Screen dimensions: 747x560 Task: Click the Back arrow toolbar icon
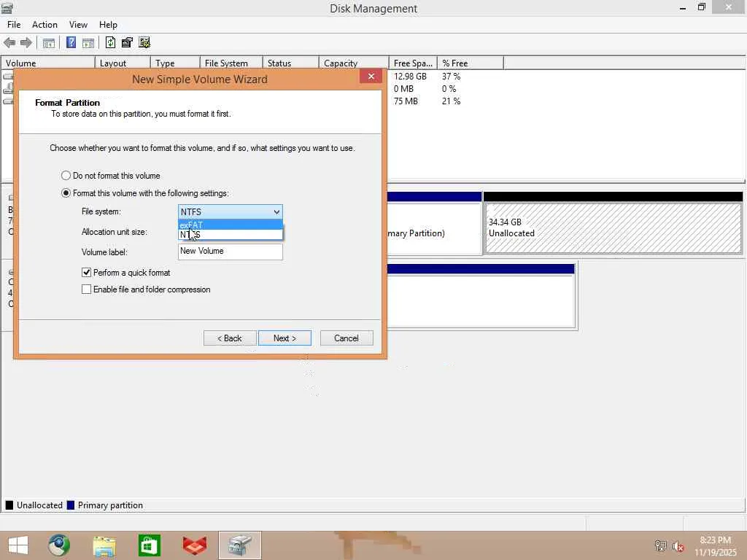pos(9,42)
